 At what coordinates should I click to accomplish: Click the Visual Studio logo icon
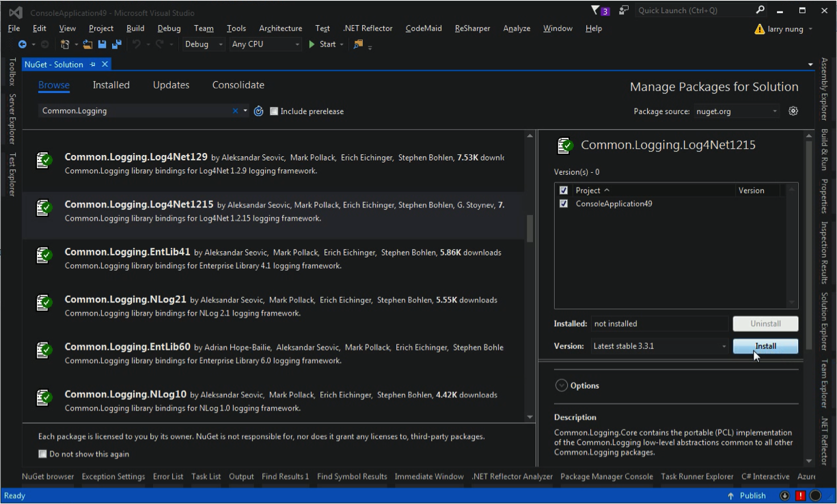[15, 12]
